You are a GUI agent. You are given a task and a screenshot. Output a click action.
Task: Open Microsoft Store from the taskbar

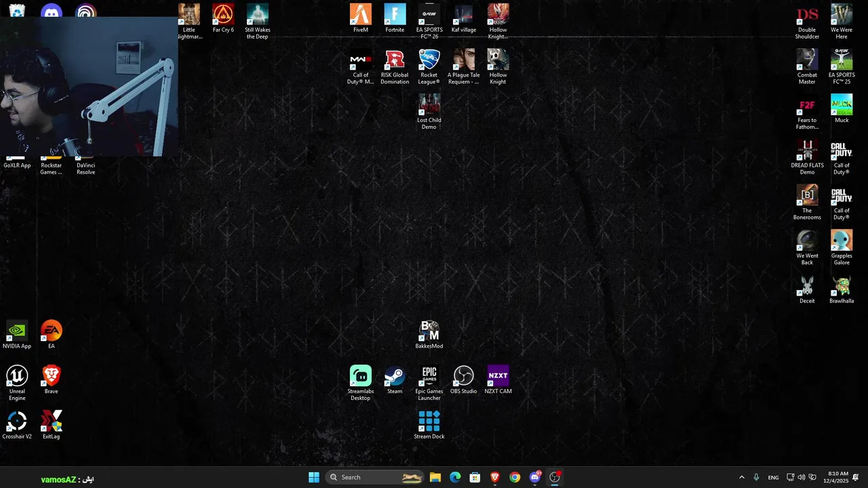click(475, 477)
